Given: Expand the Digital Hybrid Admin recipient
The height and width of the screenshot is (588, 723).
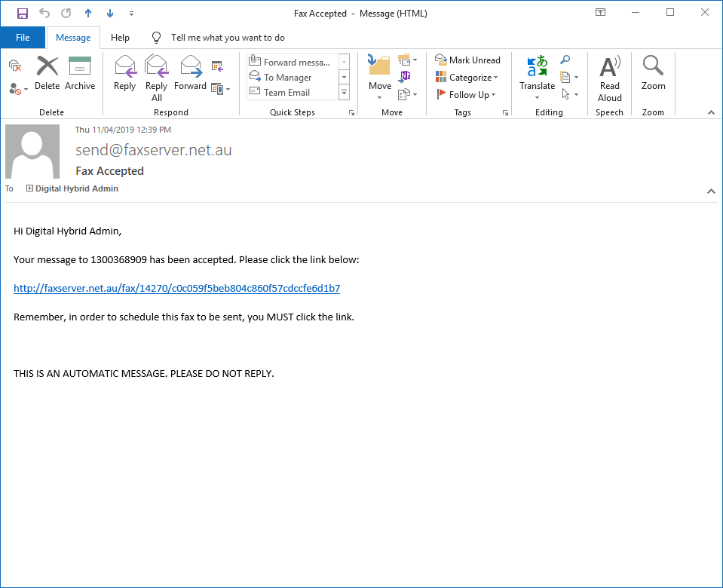Looking at the screenshot, I should [x=29, y=188].
